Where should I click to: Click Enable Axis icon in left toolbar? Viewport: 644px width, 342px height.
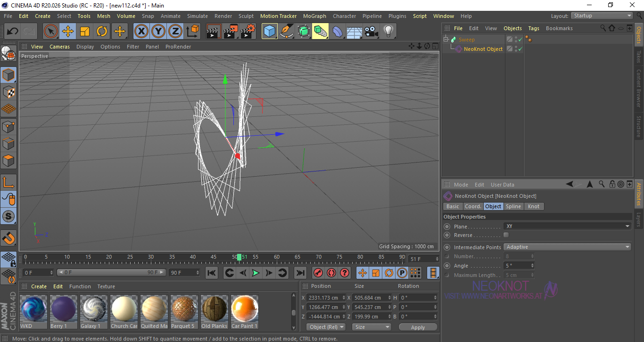pos(8,182)
